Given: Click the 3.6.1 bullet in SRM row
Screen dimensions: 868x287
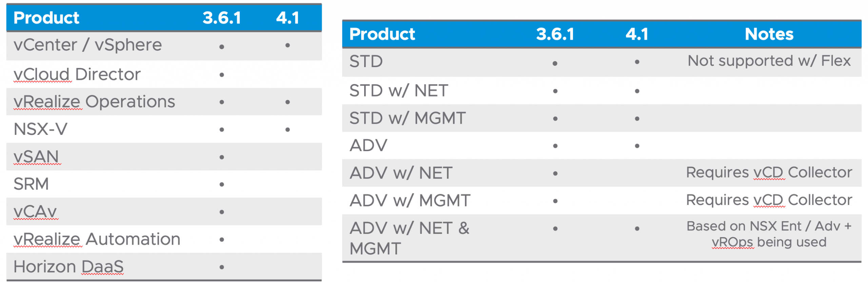Looking at the screenshot, I should pos(221,185).
